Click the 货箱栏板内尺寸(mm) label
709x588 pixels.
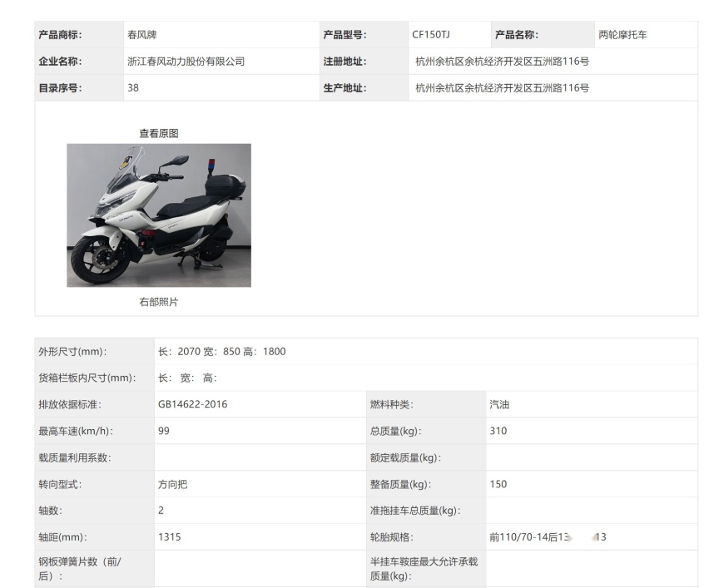pos(87,378)
